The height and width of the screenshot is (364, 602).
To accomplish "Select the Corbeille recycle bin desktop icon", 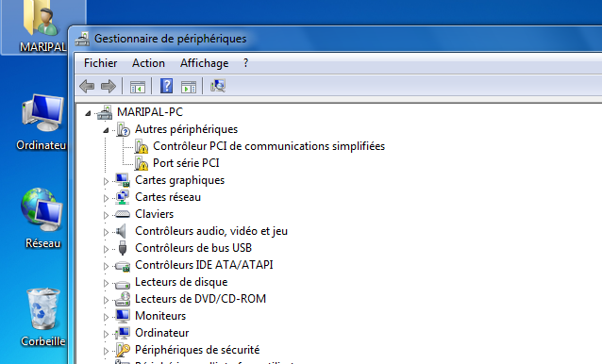I will coord(42,317).
